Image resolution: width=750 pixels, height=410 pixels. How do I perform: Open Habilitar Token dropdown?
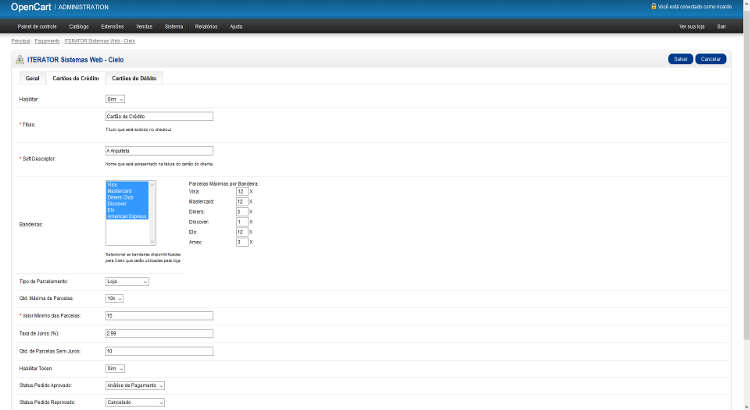coord(115,368)
